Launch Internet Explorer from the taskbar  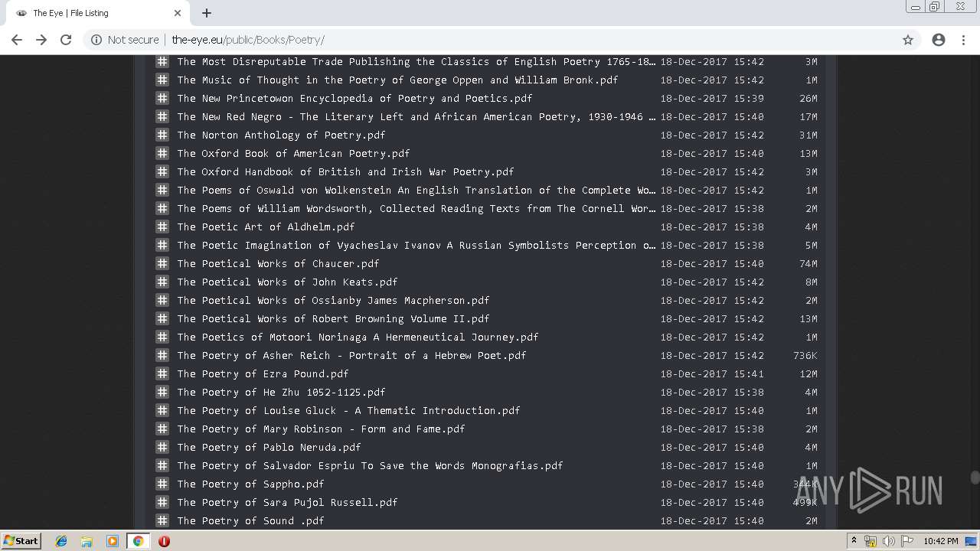click(61, 541)
